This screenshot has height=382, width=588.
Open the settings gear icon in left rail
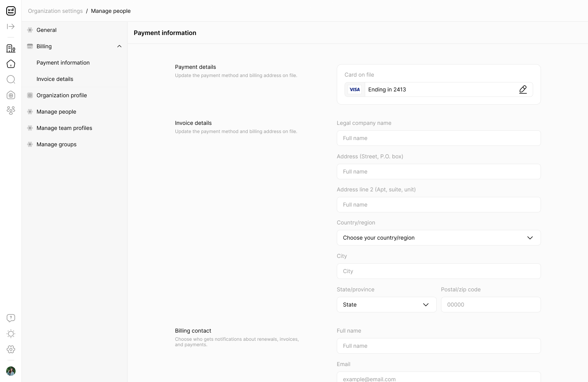click(x=11, y=349)
